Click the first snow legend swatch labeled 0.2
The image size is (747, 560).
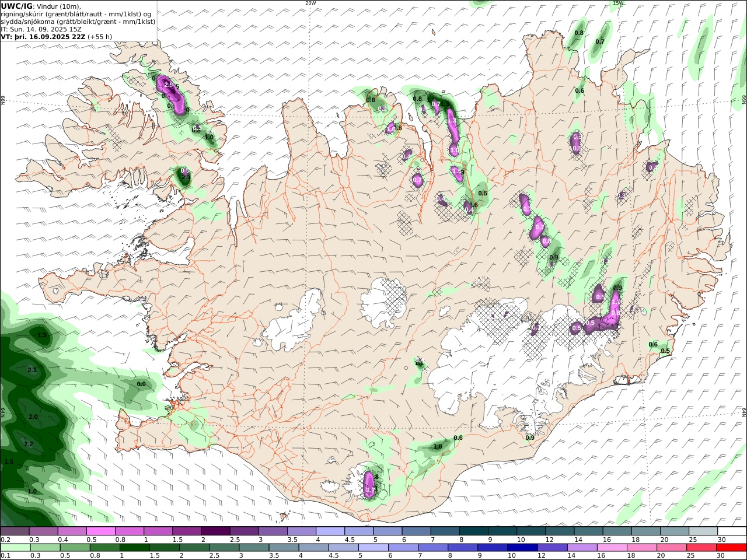[15, 531]
